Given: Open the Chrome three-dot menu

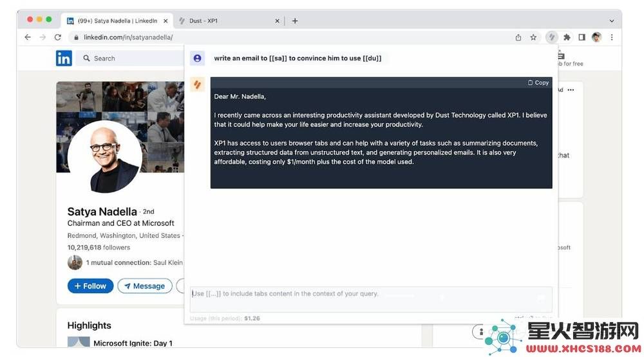Looking at the screenshot, I should coord(612,37).
